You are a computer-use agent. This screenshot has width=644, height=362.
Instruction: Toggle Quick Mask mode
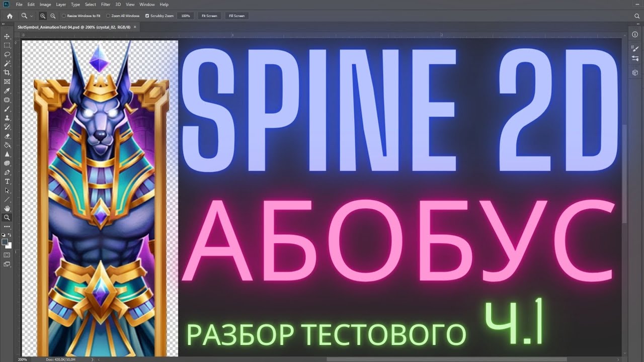point(7,255)
